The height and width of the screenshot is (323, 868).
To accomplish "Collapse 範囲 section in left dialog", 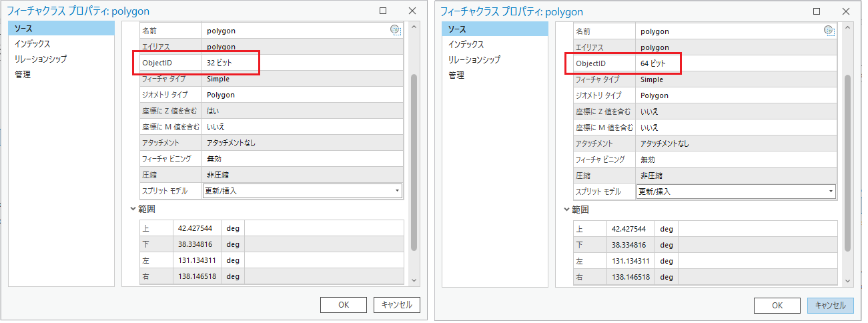I will [x=134, y=209].
